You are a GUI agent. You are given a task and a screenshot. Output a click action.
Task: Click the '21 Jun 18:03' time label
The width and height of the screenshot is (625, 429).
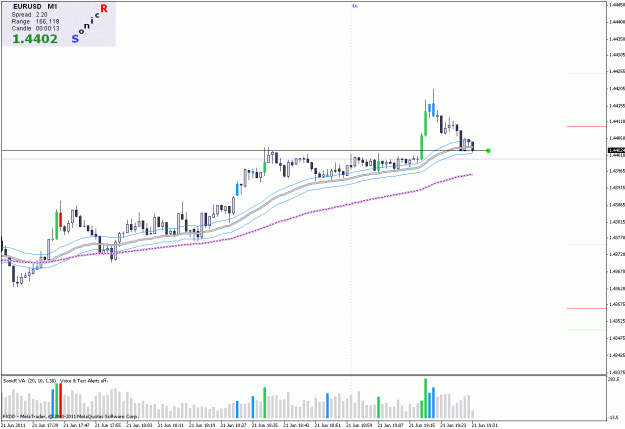coord(140,425)
